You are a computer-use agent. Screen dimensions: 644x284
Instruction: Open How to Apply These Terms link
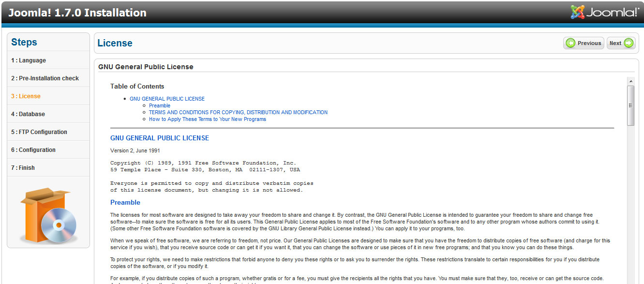coord(208,119)
